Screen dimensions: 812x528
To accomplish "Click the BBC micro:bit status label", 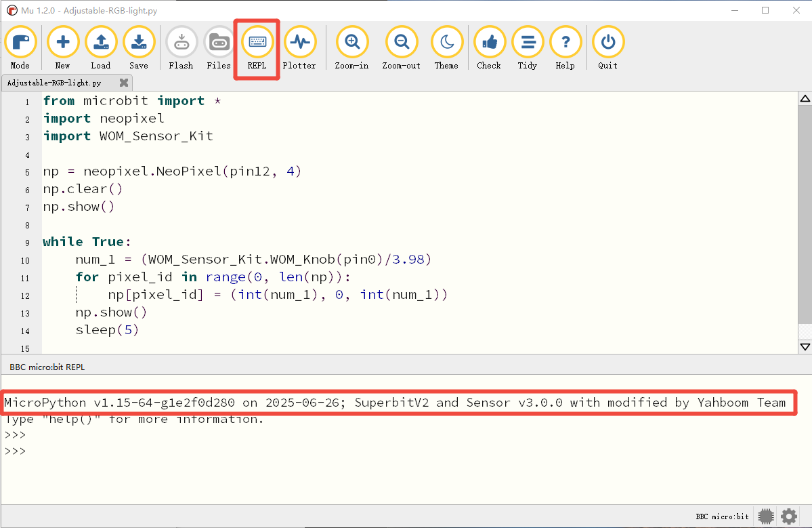I will coord(722,516).
